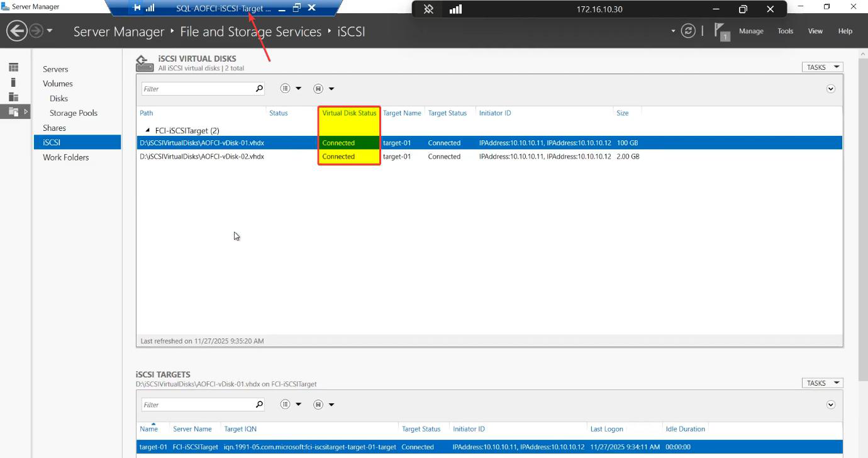Open the View menu
Viewport: 868px width, 458px height.
pyautogui.click(x=815, y=31)
